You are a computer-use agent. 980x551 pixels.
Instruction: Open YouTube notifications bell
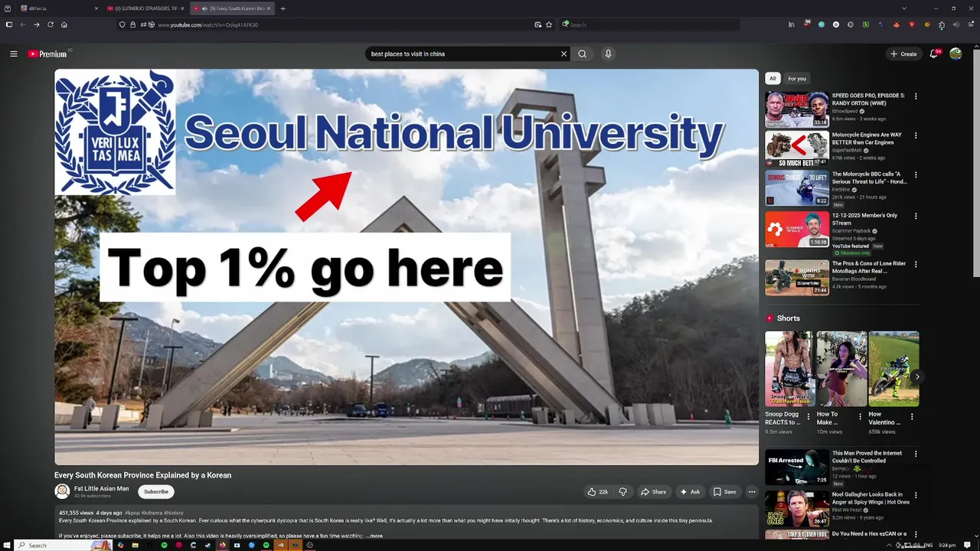click(x=934, y=54)
